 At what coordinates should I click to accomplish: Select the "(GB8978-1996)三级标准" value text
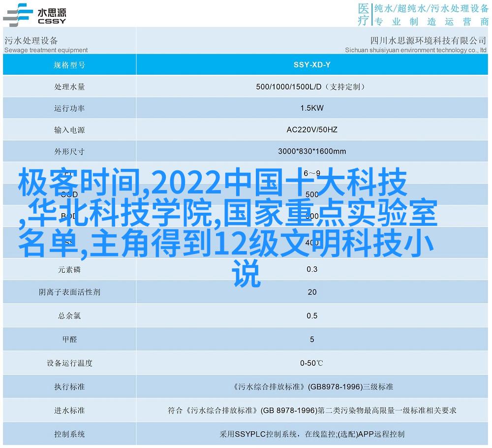coord(350,387)
